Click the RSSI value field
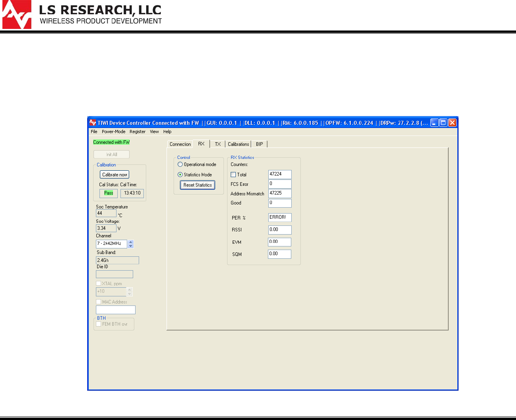The width and height of the screenshot is (516, 420). point(280,230)
